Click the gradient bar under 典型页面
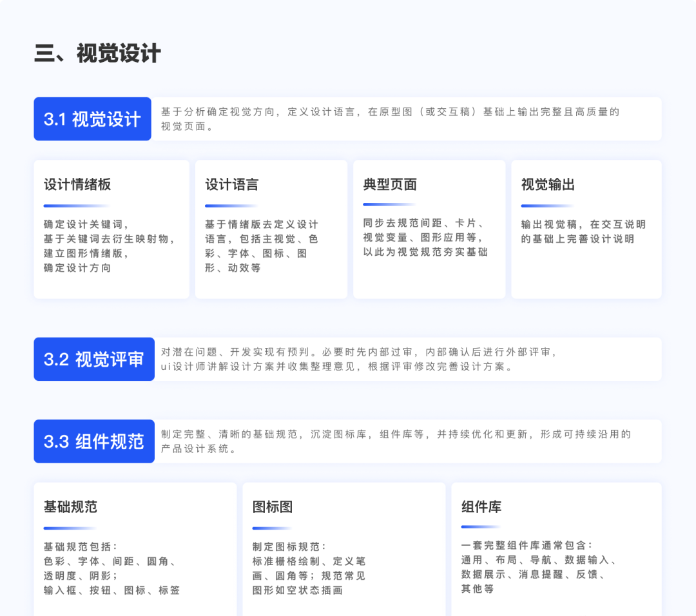 [x=389, y=205]
